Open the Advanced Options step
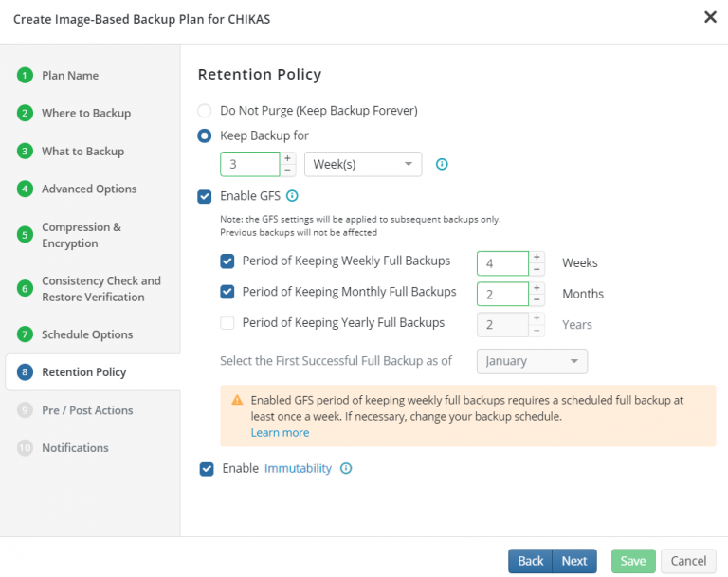 [x=89, y=189]
